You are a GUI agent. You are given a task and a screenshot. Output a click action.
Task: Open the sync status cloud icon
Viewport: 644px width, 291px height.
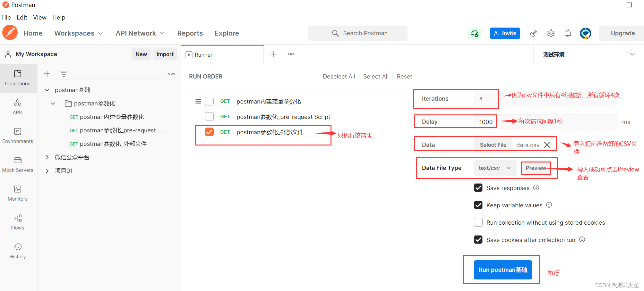474,33
